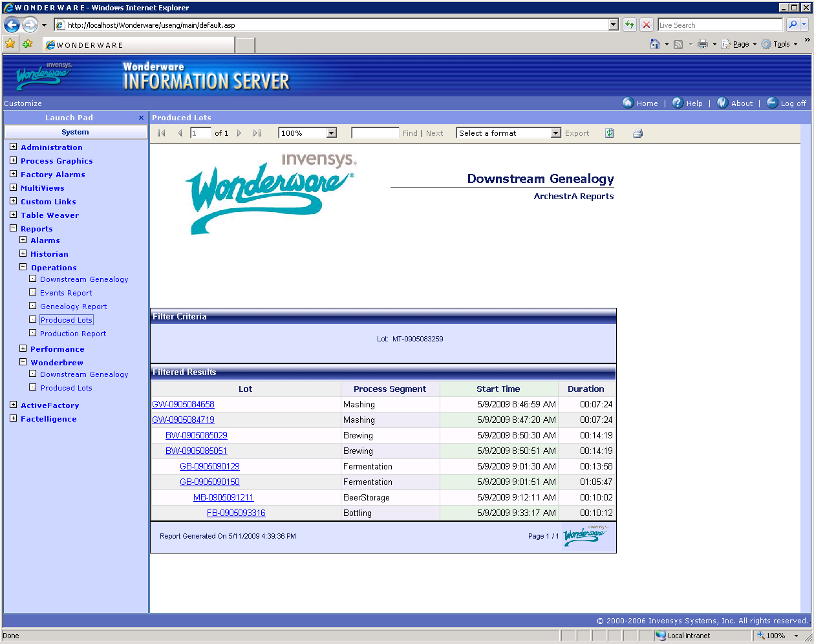The image size is (814, 644).
Task: Stop loading the page
Action: 647,25
